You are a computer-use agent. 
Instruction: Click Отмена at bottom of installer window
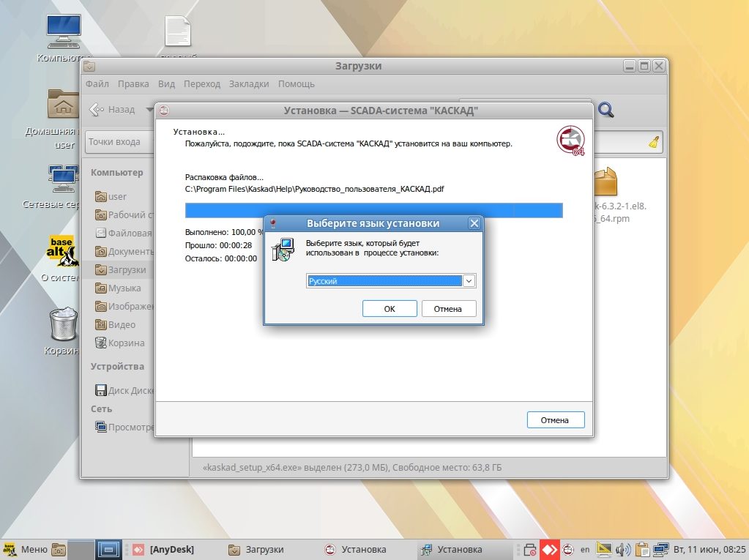[x=555, y=420]
